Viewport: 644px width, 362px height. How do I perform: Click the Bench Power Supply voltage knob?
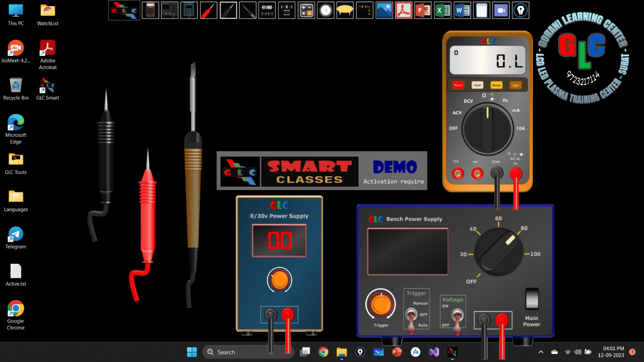click(498, 252)
